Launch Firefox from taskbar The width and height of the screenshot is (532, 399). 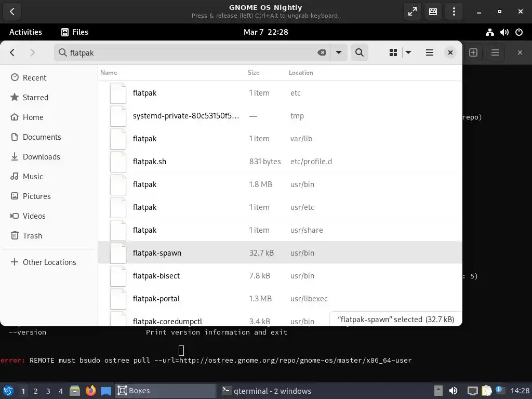click(x=90, y=391)
